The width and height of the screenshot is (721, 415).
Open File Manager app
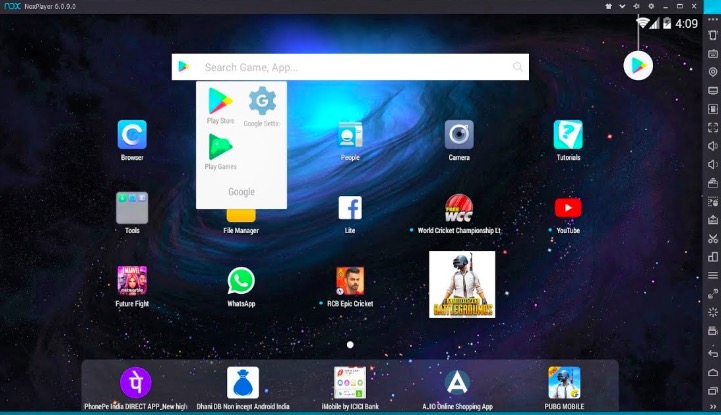(241, 216)
